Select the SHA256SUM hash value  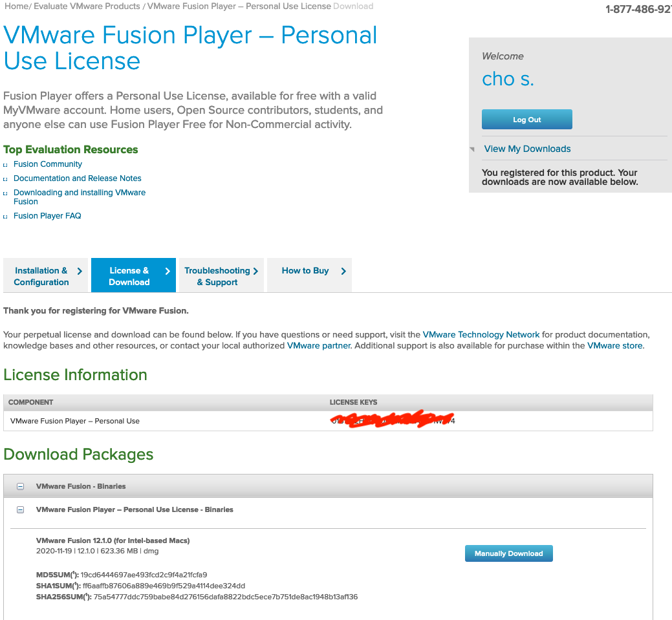point(226,597)
